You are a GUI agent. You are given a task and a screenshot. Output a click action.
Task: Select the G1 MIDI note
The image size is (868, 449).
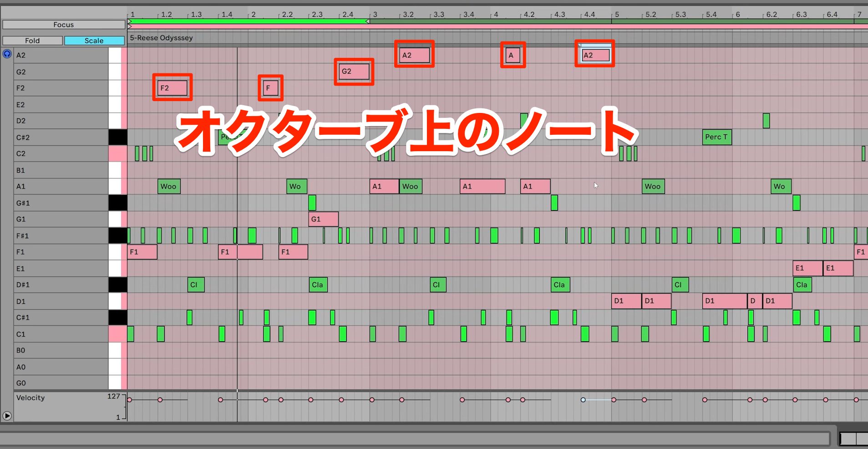coord(323,219)
